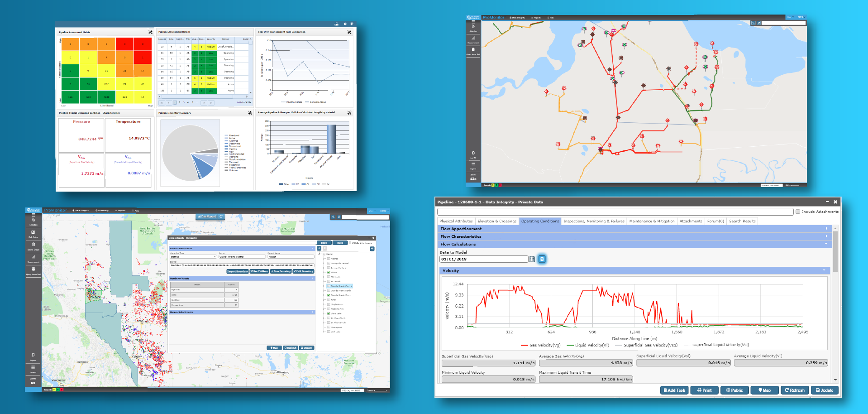Check Grande Prairie North in hierarchy tree

pos(329,291)
